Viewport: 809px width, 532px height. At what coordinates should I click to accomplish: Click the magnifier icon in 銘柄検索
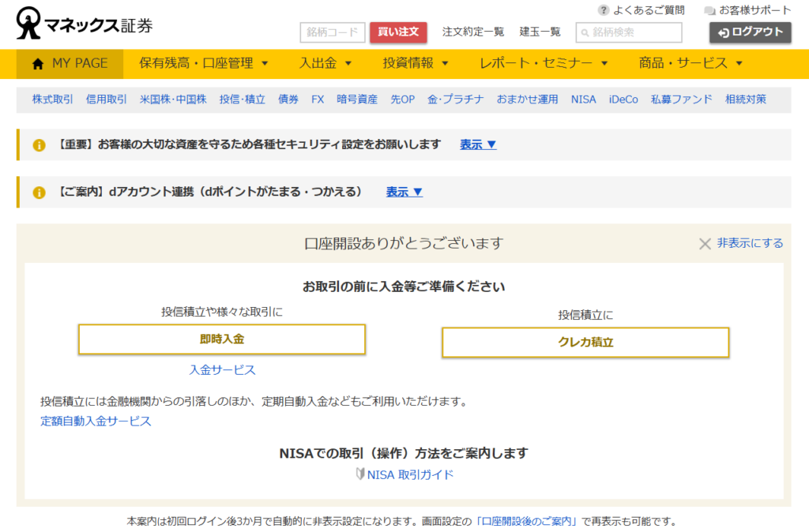point(585,32)
